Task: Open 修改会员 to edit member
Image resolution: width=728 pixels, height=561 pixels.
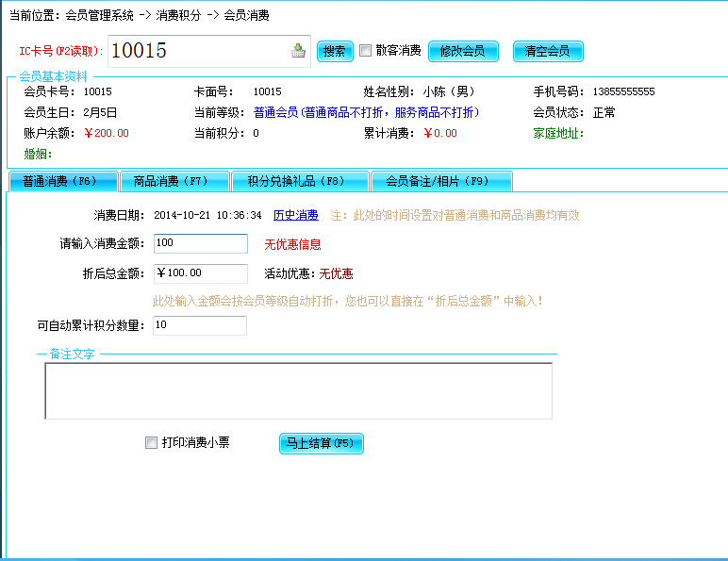Action: click(x=463, y=51)
